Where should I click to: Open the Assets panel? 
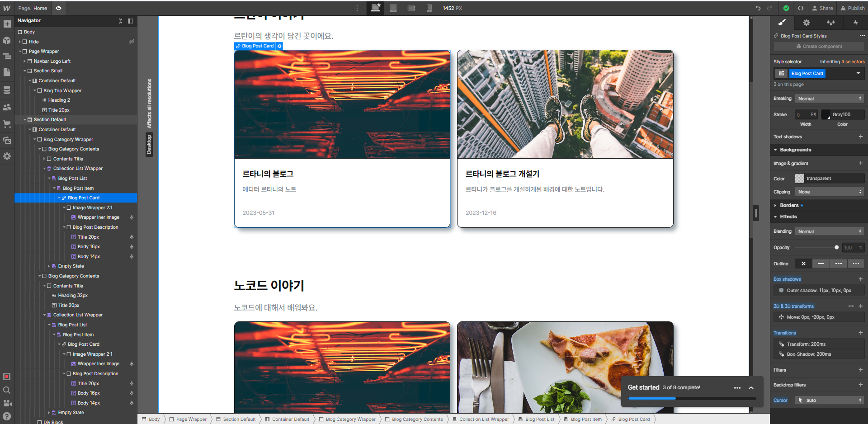click(7, 140)
